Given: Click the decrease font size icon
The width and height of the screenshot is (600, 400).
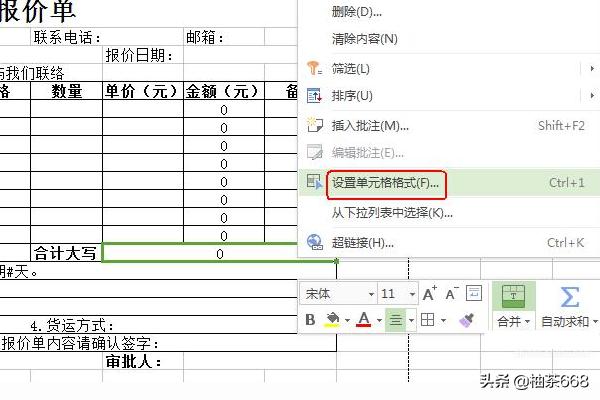Looking at the screenshot, I should 452,294.
